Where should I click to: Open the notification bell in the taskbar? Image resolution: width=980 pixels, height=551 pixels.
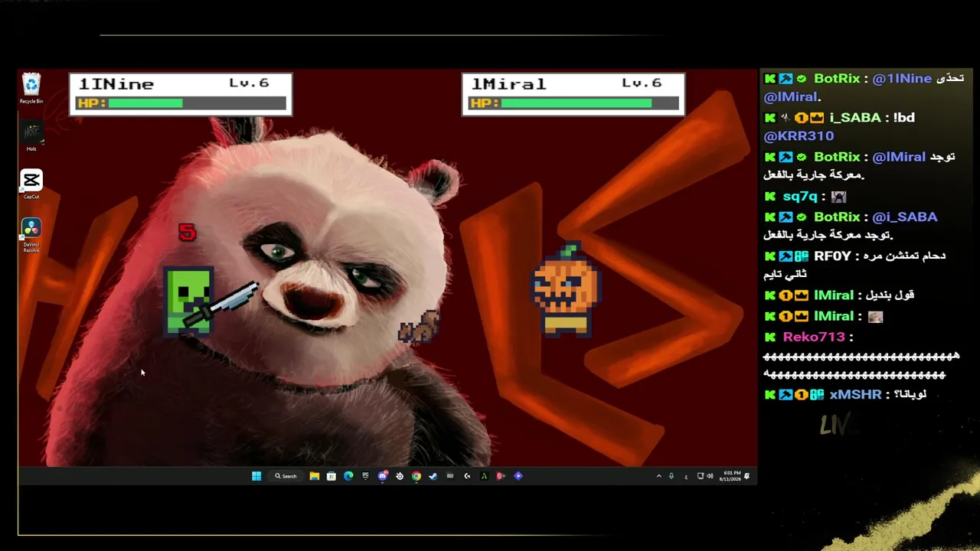(746, 476)
